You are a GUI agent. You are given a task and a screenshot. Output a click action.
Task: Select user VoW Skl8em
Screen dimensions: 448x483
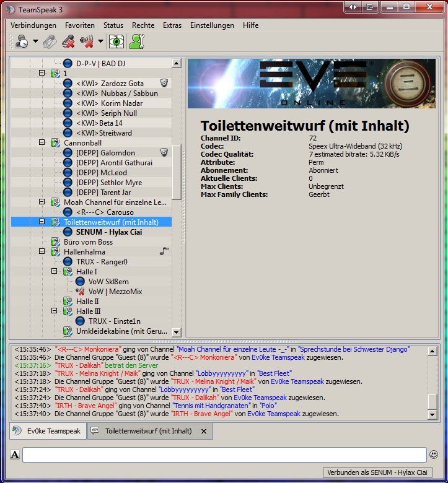(108, 282)
